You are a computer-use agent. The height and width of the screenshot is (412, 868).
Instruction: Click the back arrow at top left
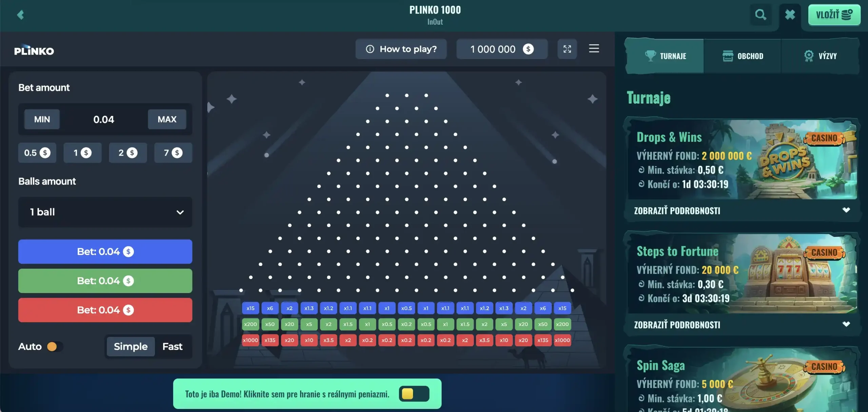coord(21,15)
